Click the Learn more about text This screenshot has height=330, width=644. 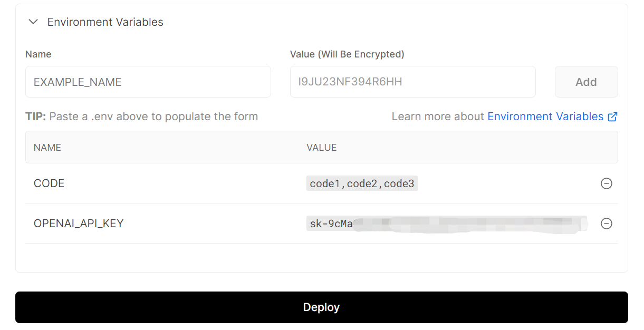[438, 117]
